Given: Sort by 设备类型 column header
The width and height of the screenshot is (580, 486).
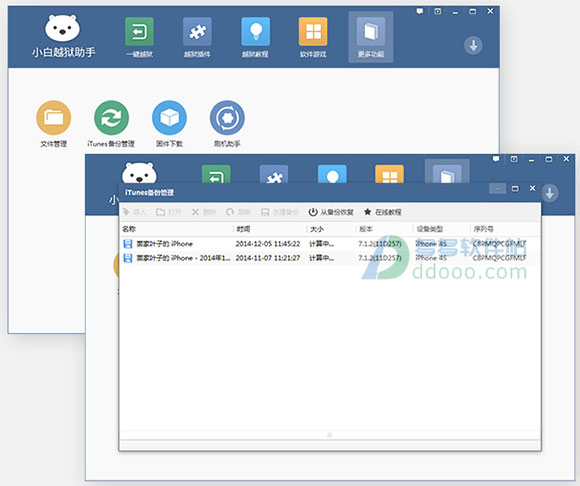Looking at the screenshot, I should pyautogui.click(x=429, y=229).
